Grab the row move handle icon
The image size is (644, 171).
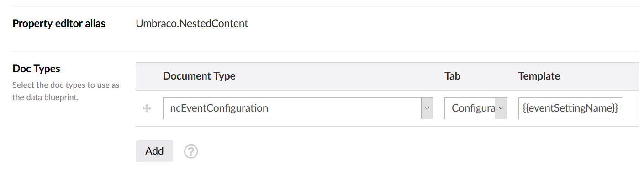[147, 108]
